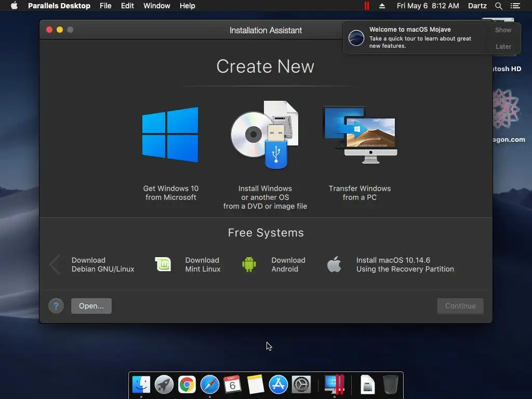Click Show on Mojave notification

[x=503, y=30]
